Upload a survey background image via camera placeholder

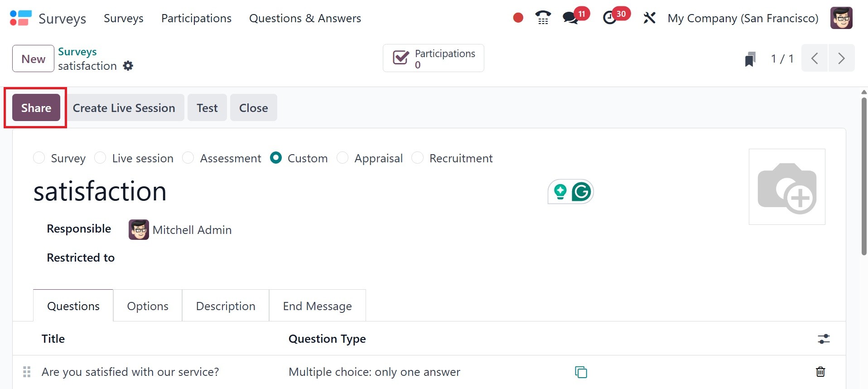[787, 187]
